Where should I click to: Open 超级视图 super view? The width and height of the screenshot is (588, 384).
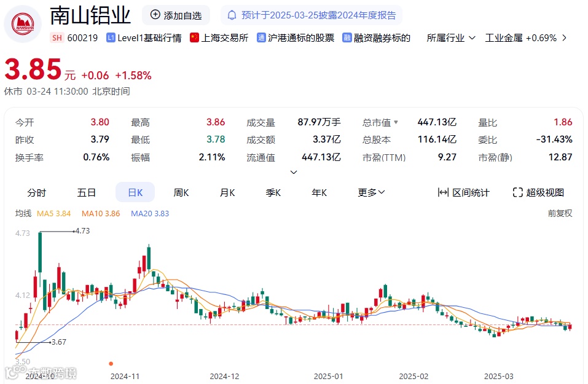coord(538,192)
